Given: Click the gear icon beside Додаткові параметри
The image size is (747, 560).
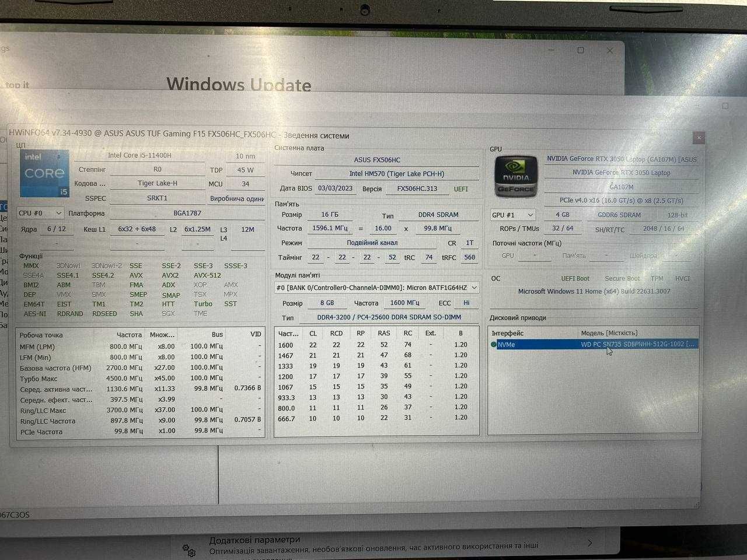Looking at the screenshot, I should point(189,549).
